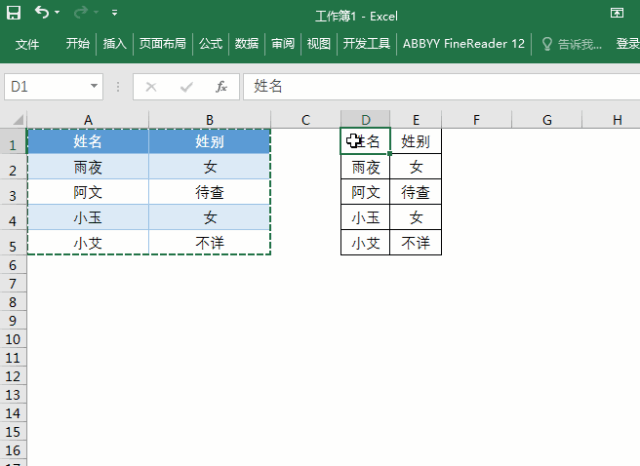
Task: Click the 告诉我 lightbulb search box
Action: point(571,44)
